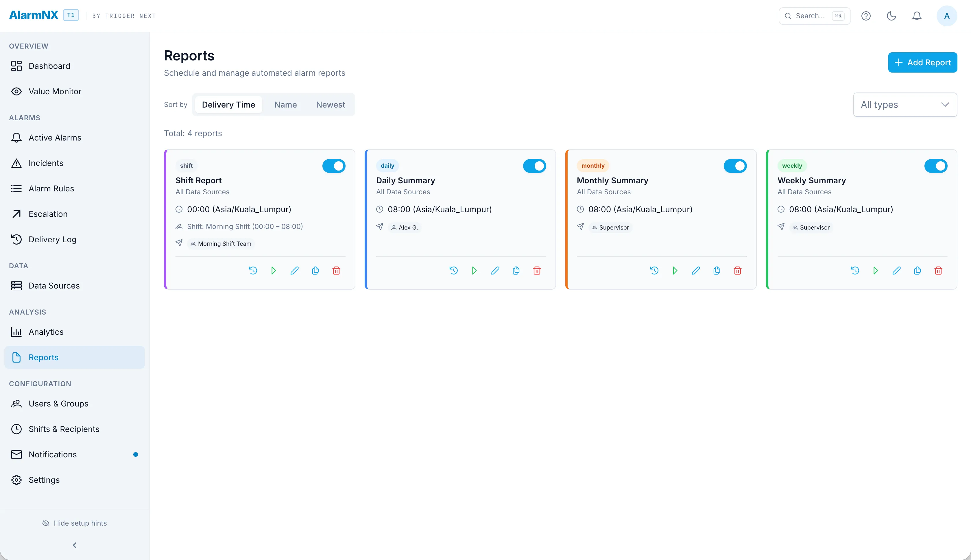Image resolution: width=971 pixels, height=560 pixels.
Task: View history for Daily Summary
Action: point(453,271)
